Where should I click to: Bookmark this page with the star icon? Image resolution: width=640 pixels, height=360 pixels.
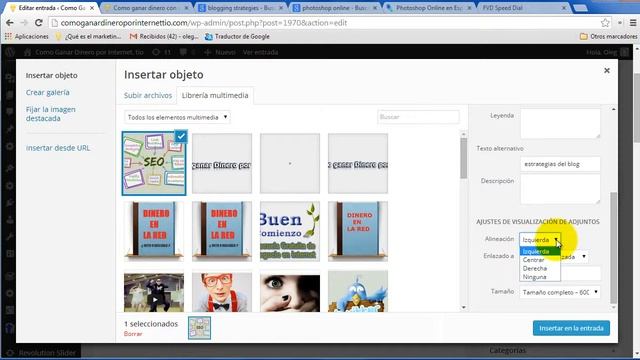pyautogui.click(x=605, y=23)
